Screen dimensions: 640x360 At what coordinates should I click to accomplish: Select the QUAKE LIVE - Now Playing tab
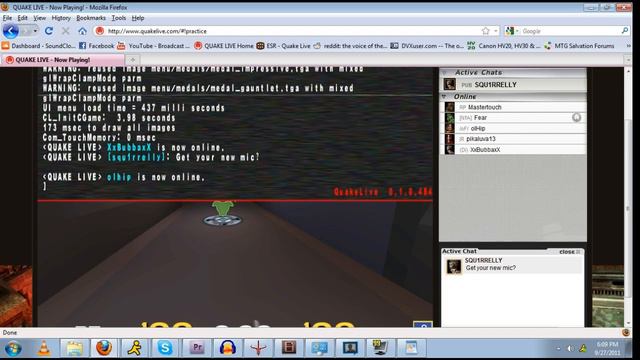tap(62, 60)
